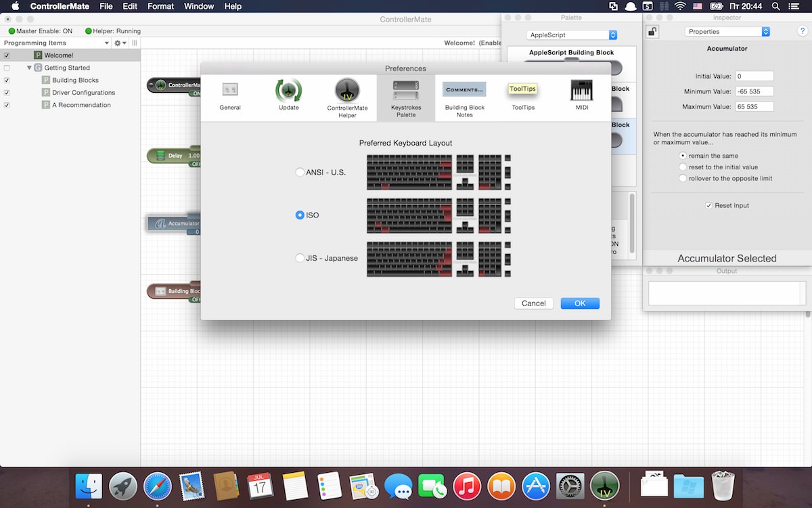This screenshot has height=508, width=812.
Task: Open the Update preferences pane
Action: [289, 95]
